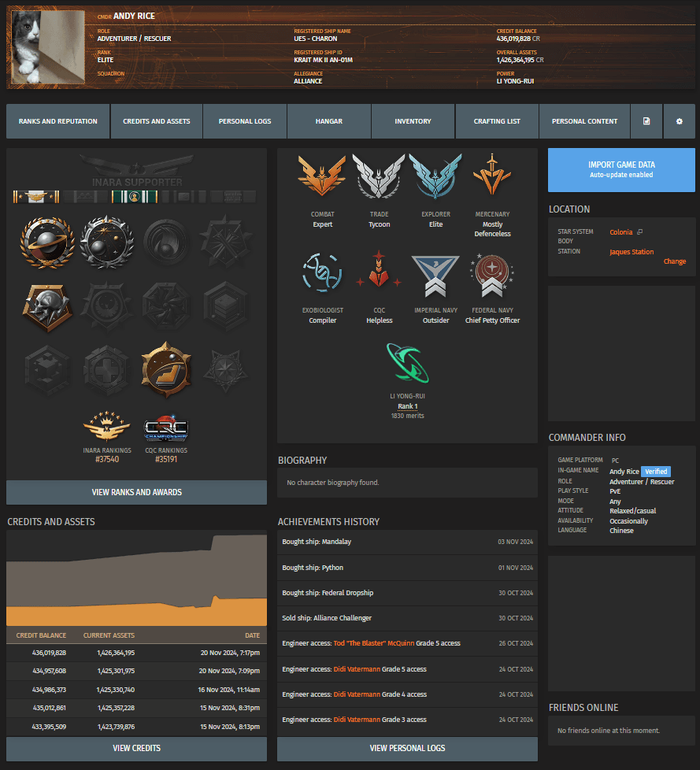Click View Personal Logs button
The height and width of the screenshot is (770, 700).
pyautogui.click(x=407, y=748)
